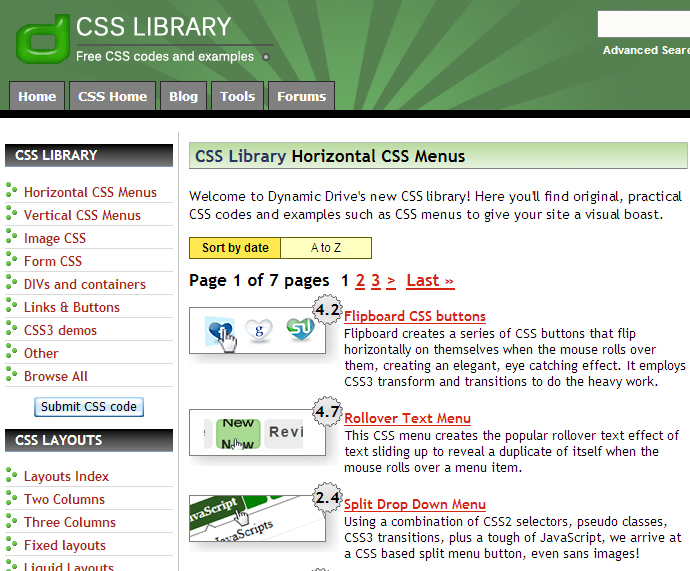Viewport: 690px width, 571px height.
Task: Go to page 2 of results
Action: pyautogui.click(x=360, y=280)
